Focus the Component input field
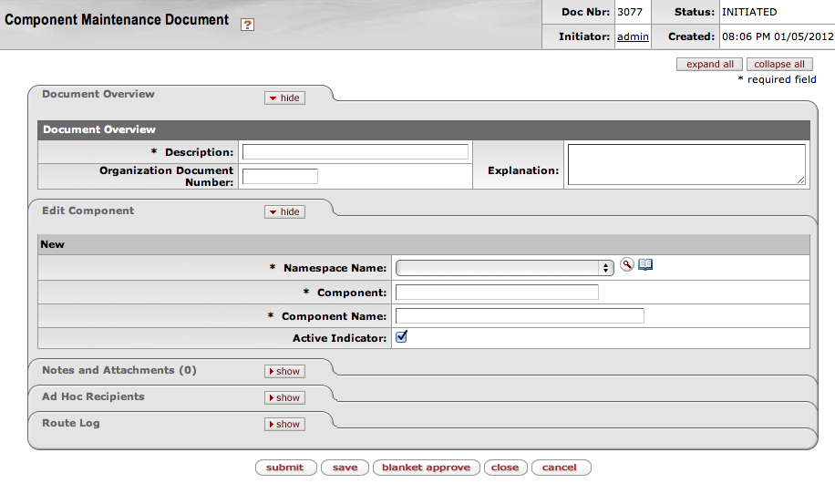The height and width of the screenshot is (504, 835). pos(497,293)
